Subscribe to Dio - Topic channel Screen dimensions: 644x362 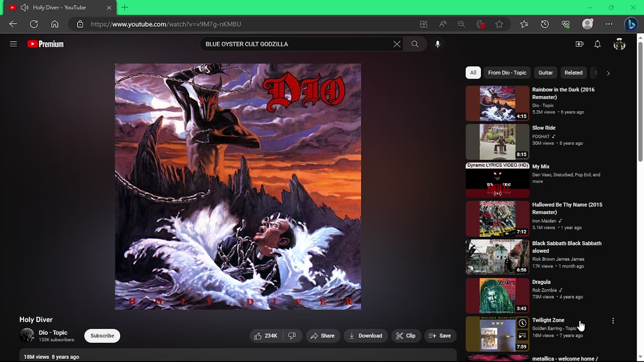(x=102, y=336)
